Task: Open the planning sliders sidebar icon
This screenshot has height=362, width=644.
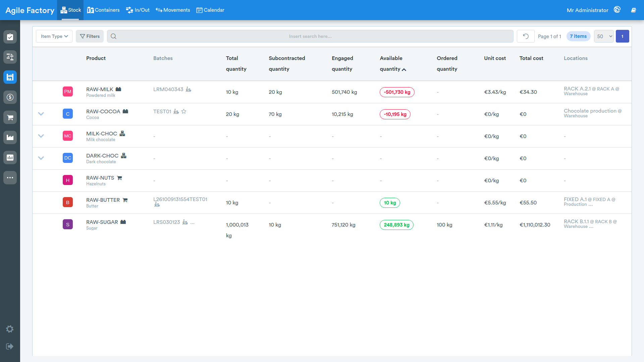Action: pyautogui.click(x=10, y=57)
